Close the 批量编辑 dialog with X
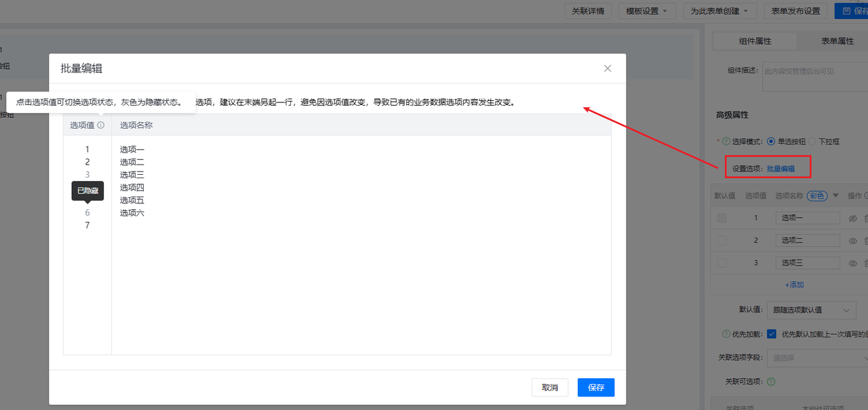The height and width of the screenshot is (410, 868). [x=608, y=68]
